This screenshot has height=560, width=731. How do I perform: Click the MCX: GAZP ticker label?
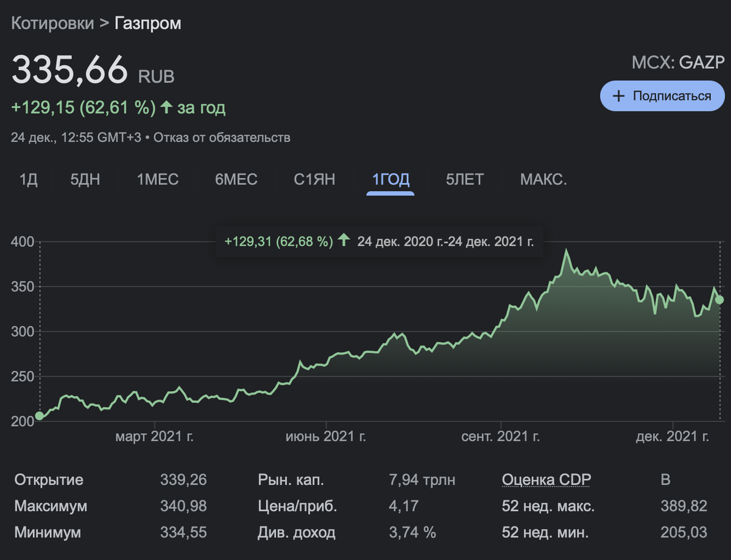pos(678,63)
